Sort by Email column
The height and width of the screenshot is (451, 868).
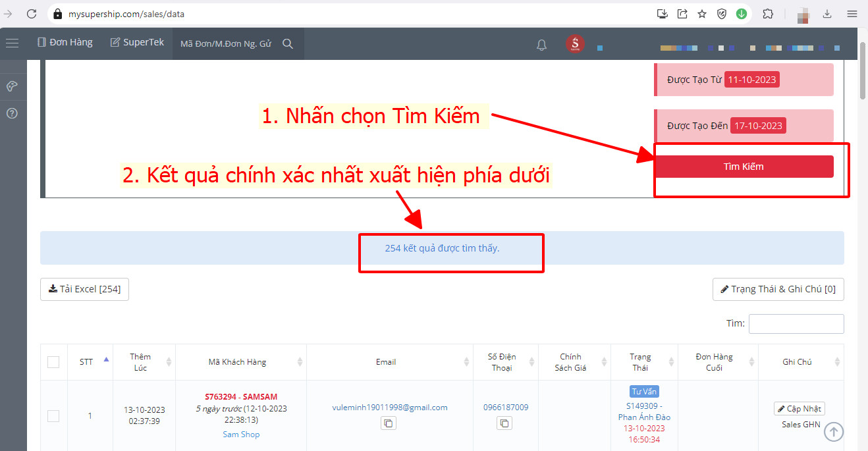click(x=390, y=361)
